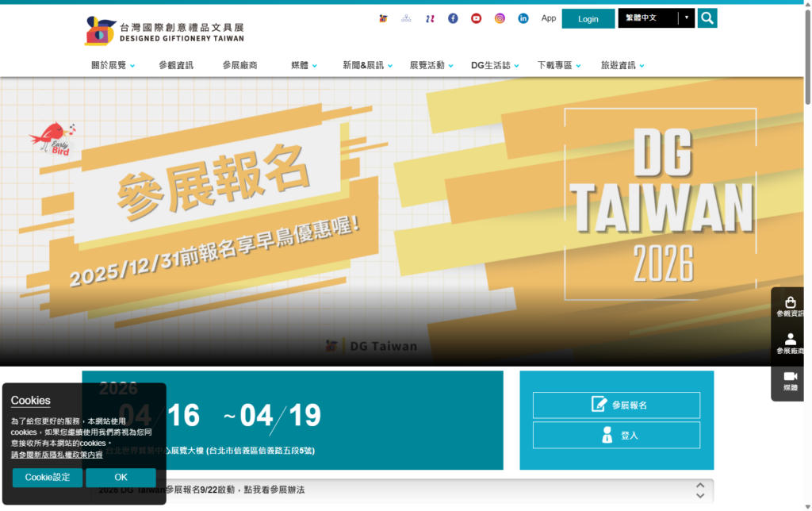The height and width of the screenshot is (511, 812).
Task: Expand the 關於展覽 menu
Action: pyautogui.click(x=113, y=66)
